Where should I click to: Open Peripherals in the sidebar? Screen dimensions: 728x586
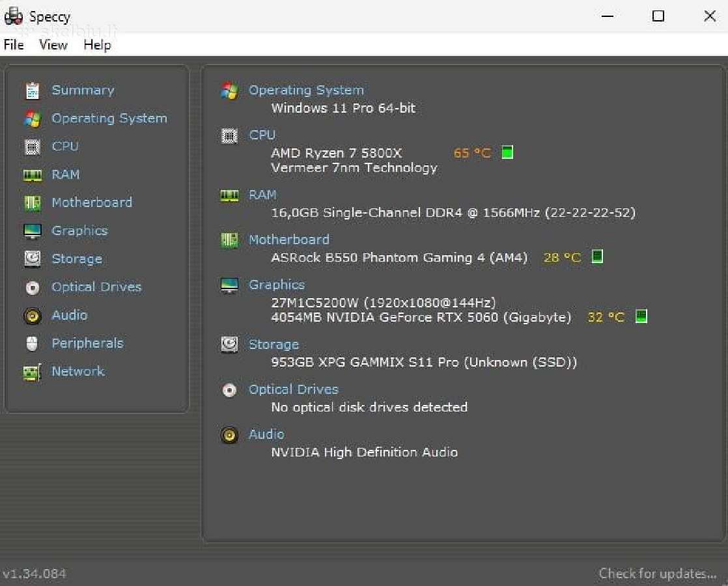click(x=87, y=343)
